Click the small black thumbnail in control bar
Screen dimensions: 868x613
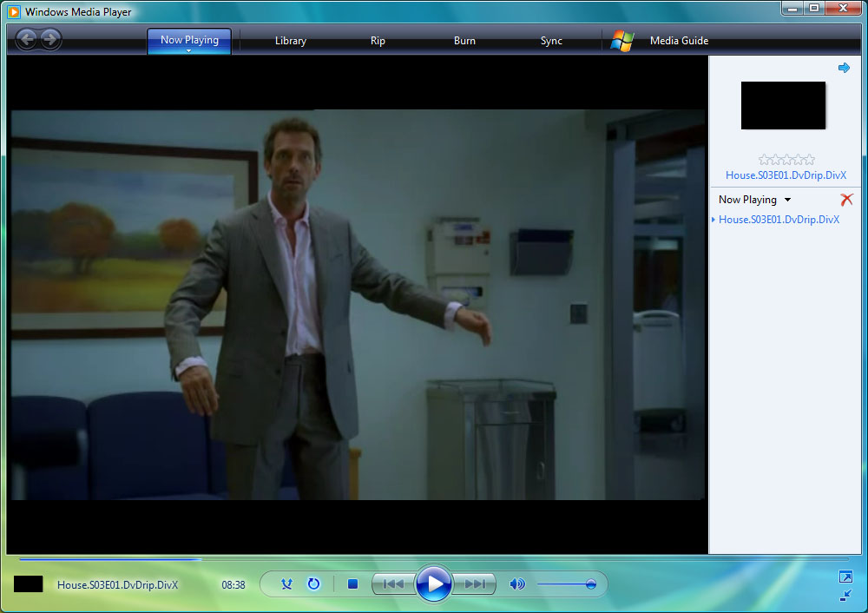(29, 584)
